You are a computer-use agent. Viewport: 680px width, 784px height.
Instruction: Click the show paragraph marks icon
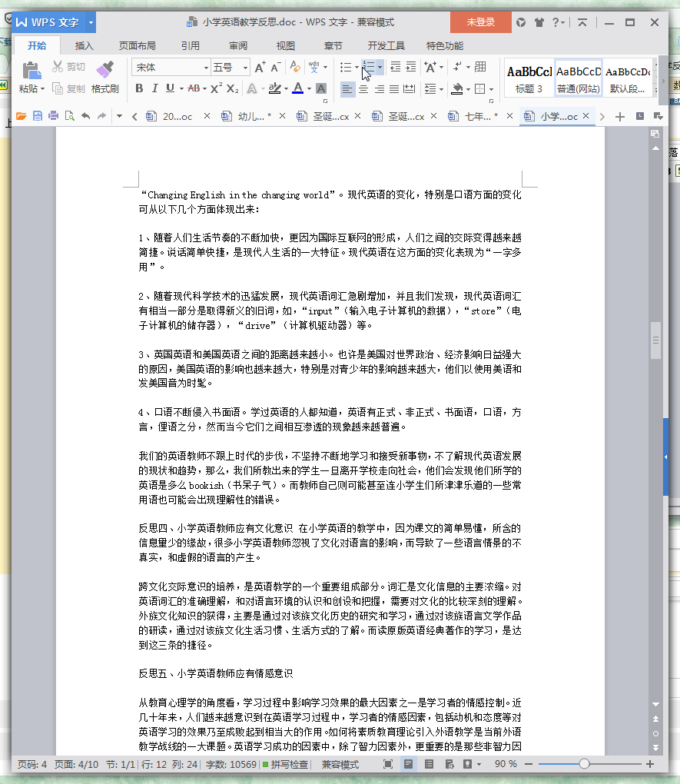[x=457, y=67]
